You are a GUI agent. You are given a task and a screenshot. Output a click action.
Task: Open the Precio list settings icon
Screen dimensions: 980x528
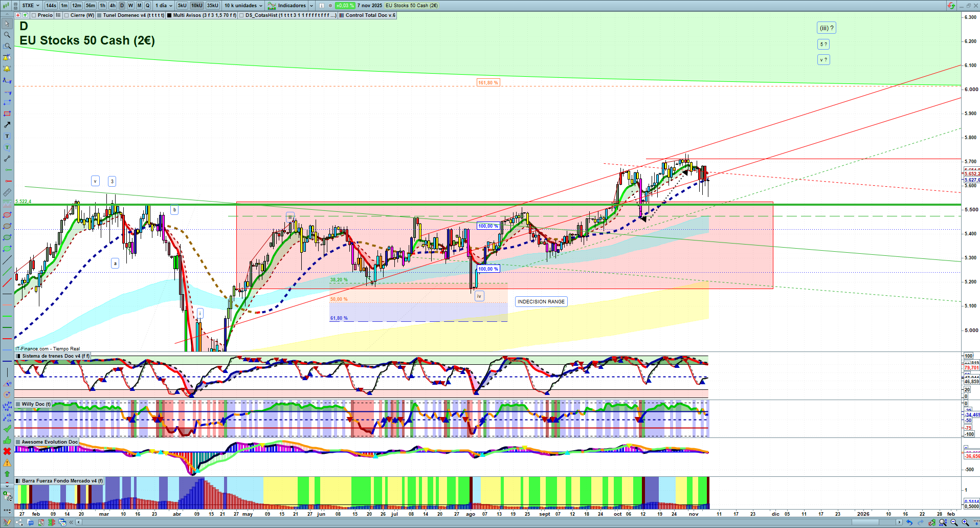click(58, 15)
